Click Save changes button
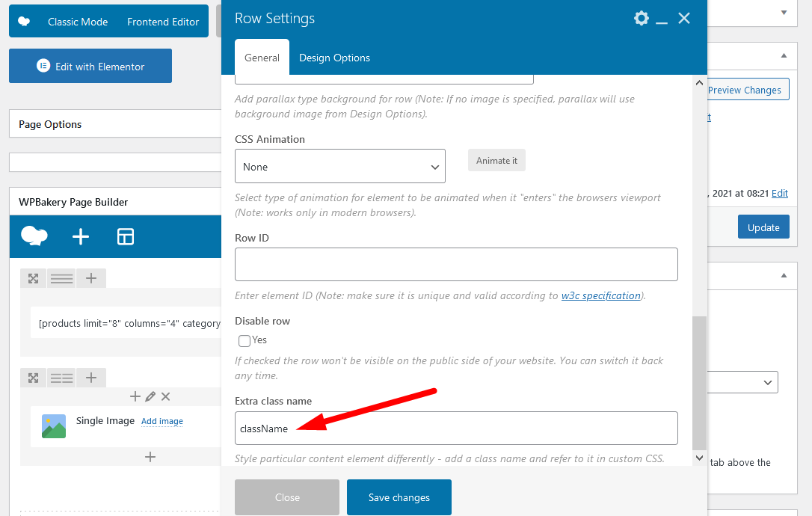The width and height of the screenshot is (812, 516). [399, 497]
